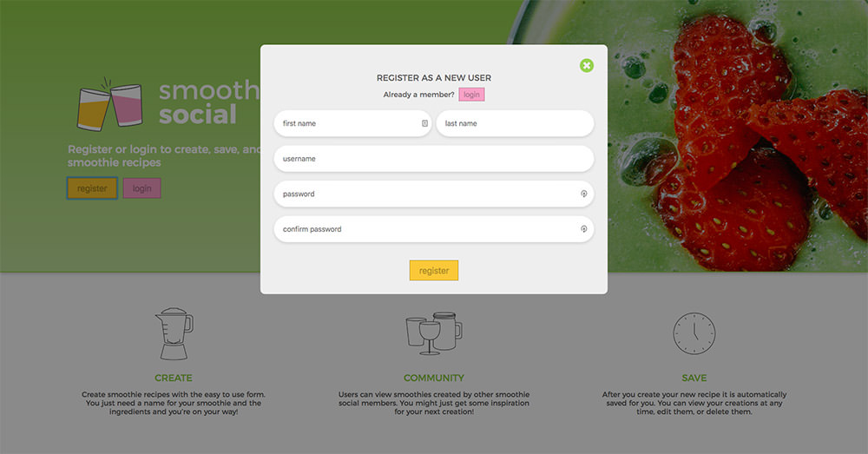Click the key icon in confirm password field
This screenshot has width=868, height=454.
coord(583,228)
